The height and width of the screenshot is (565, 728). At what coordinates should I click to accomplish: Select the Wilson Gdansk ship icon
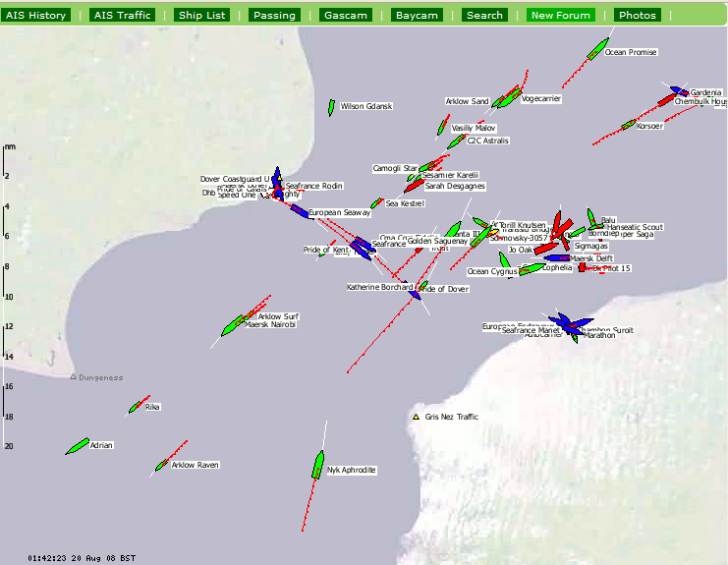pyautogui.click(x=332, y=107)
